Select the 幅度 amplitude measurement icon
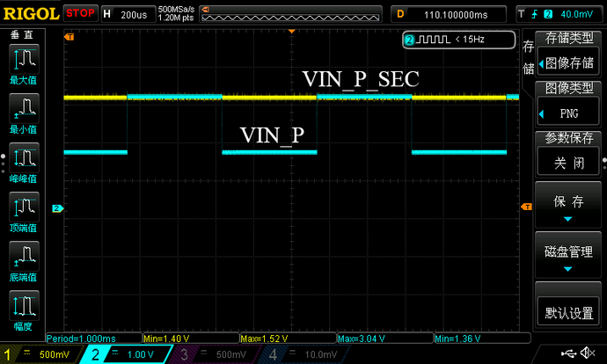Image resolution: width=607 pixels, height=364 pixels. (24, 310)
